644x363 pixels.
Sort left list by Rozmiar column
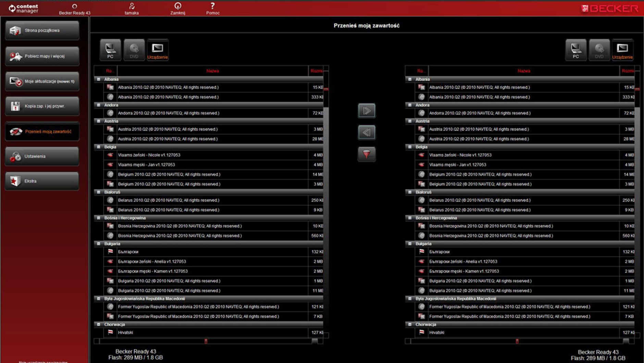tap(316, 71)
